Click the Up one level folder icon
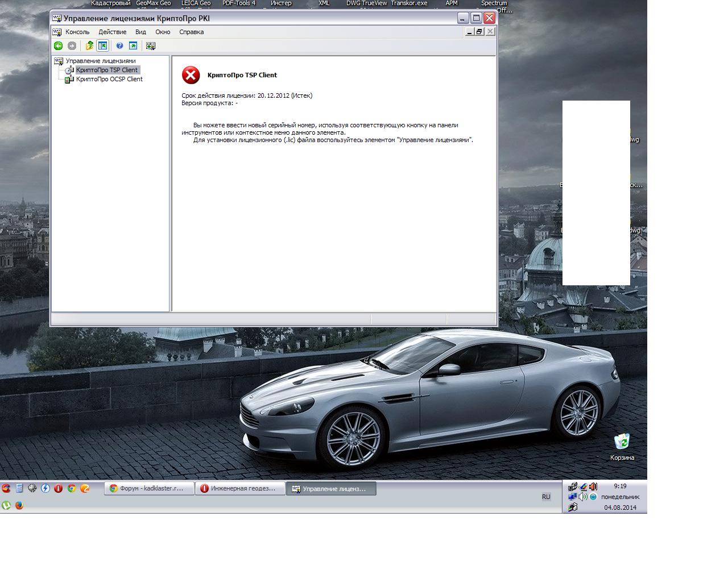This screenshot has width=728, height=582. pyautogui.click(x=89, y=46)
